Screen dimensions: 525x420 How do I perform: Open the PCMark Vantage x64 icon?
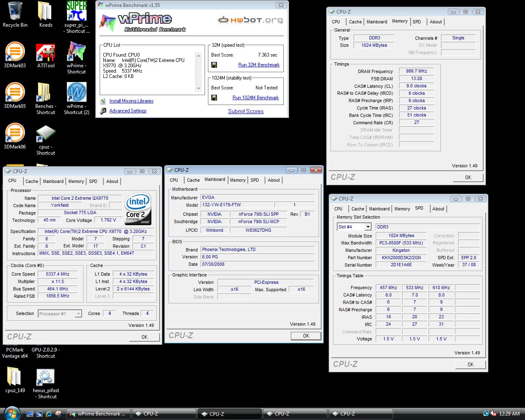[x=15, y=353]
